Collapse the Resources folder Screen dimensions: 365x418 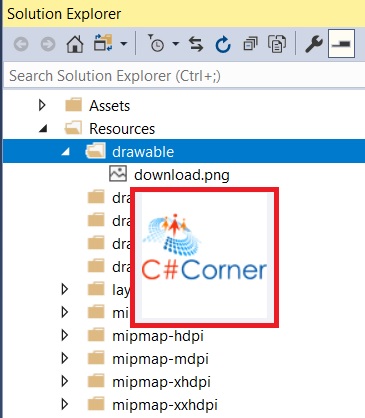[x=43, y=129]
